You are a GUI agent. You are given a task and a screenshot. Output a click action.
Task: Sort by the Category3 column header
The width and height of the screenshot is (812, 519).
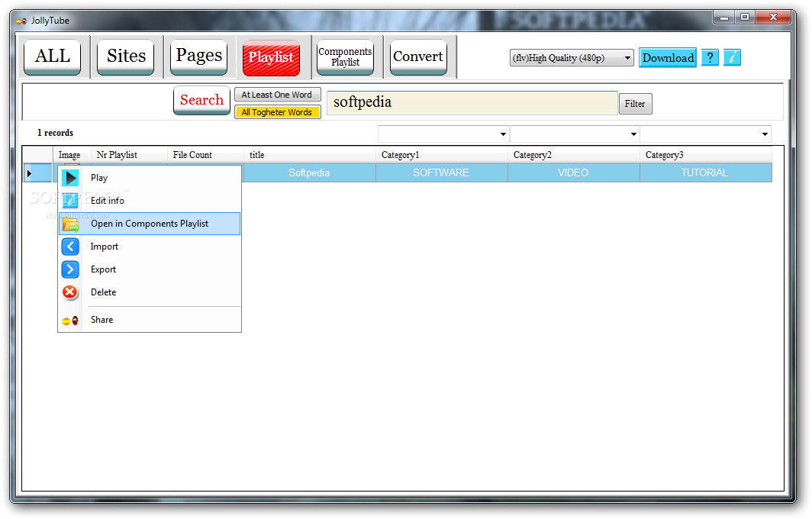coord(706,155)
